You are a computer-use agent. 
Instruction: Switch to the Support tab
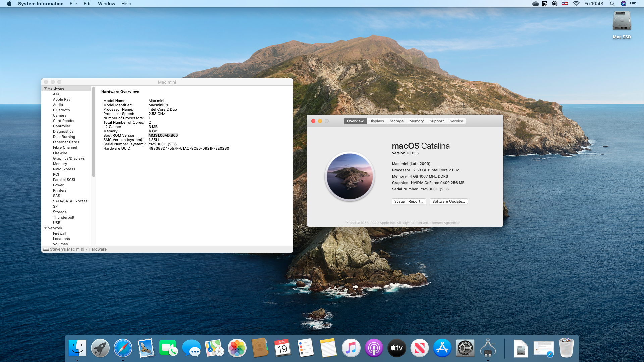[x=436, y=121]
